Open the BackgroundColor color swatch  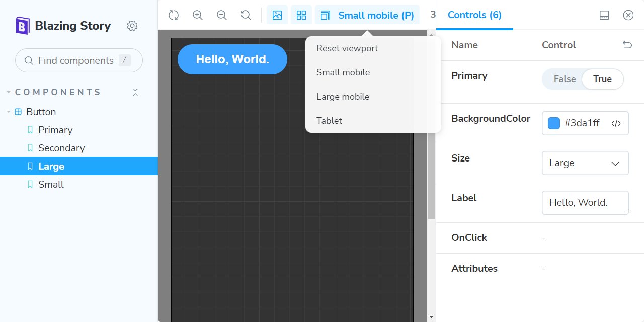(553, 122)
